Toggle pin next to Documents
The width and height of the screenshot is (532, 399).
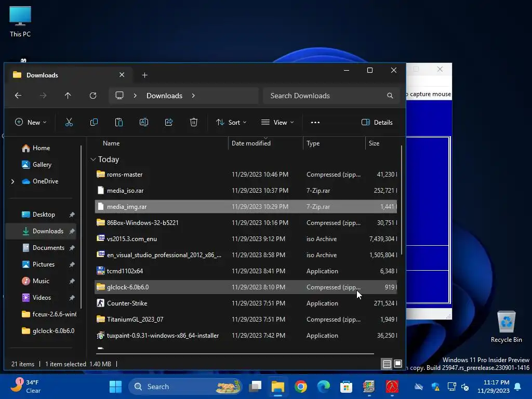pyautogui.click(x=72, y=248)
